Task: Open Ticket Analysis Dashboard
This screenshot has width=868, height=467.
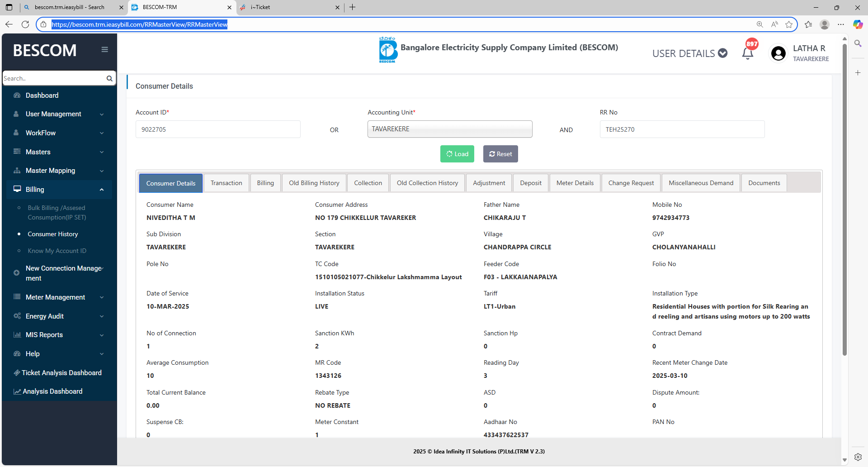Action: coord(57,373)
